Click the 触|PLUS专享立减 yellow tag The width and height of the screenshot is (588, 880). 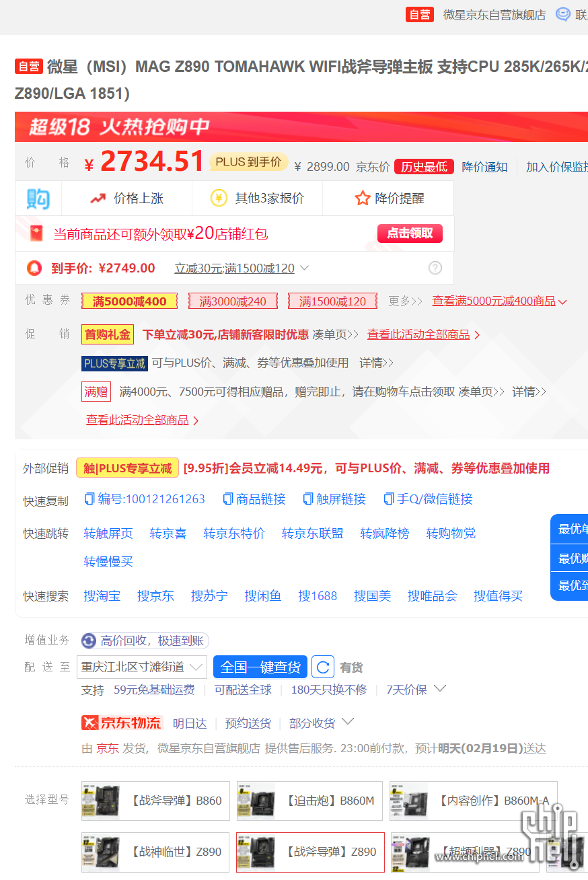(x=127, y=468)
